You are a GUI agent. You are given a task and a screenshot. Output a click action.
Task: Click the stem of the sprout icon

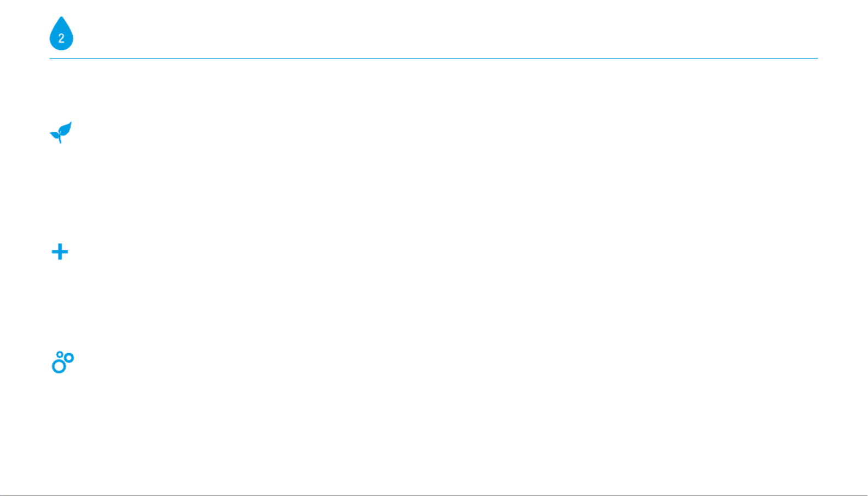tap(60, 140)
